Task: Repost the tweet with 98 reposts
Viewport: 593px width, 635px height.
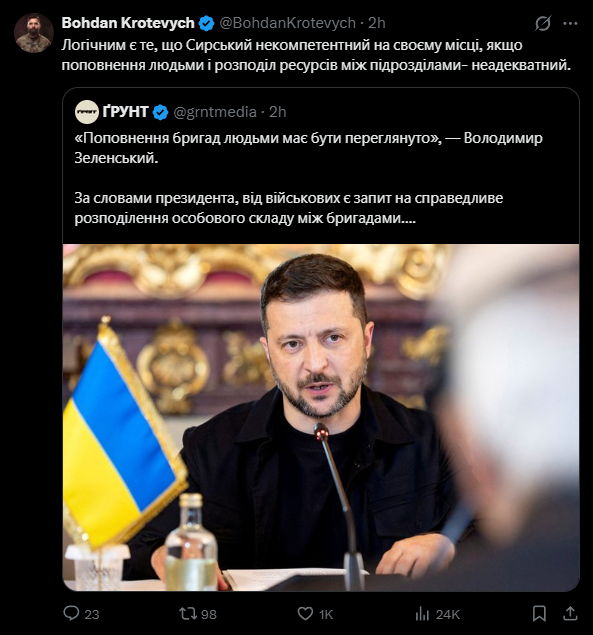Action: coord(198,614)
